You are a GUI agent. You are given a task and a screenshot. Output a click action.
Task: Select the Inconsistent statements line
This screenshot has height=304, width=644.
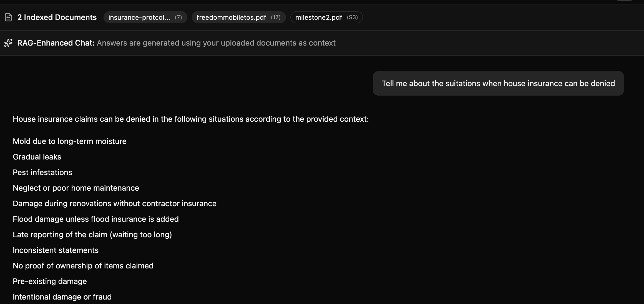click(x=56, y=250)
